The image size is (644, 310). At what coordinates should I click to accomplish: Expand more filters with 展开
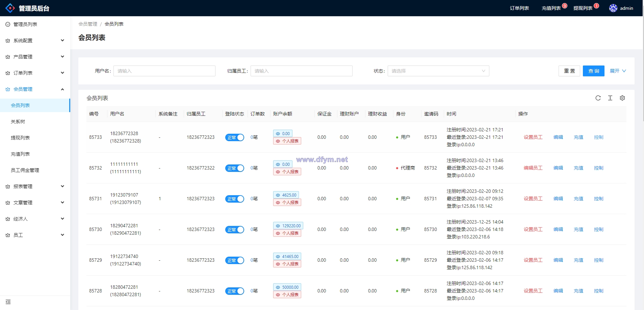618,71
